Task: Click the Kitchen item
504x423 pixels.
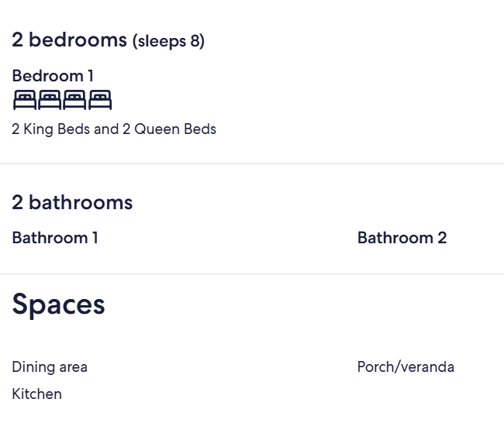Action: pos(36,394)
